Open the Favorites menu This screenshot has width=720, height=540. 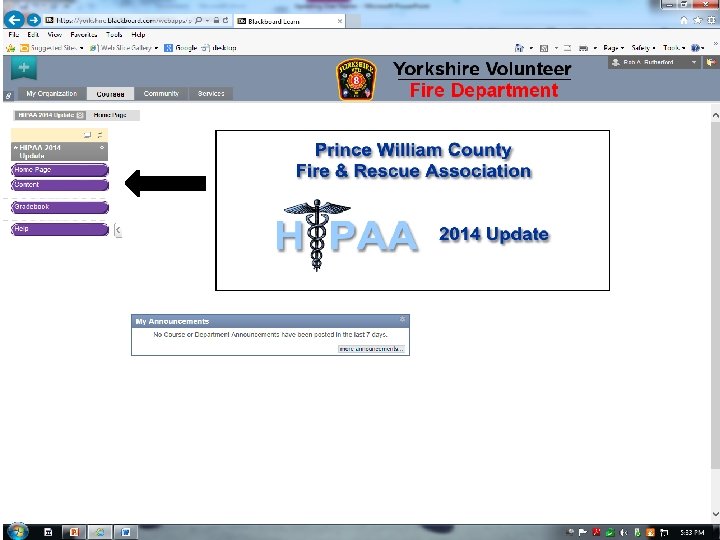coord(84,34)
